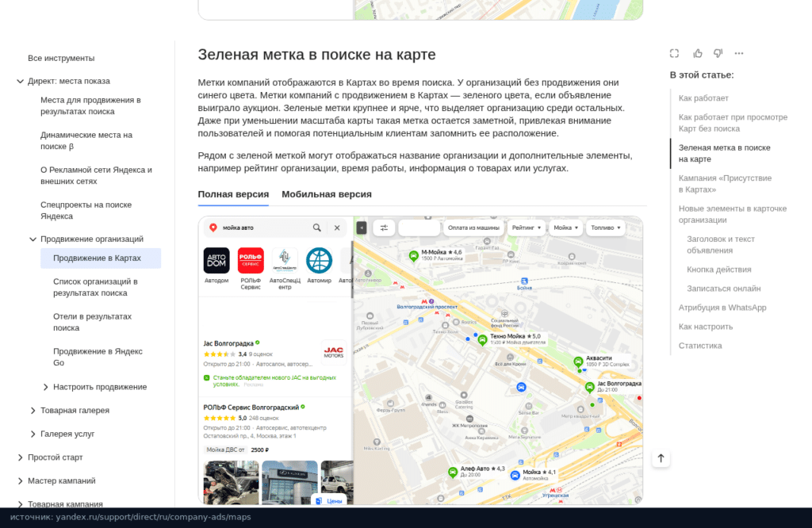Open Продвижение в Яндекс Go
This screenshot has height=528, width=812.
tap(98, 358)
